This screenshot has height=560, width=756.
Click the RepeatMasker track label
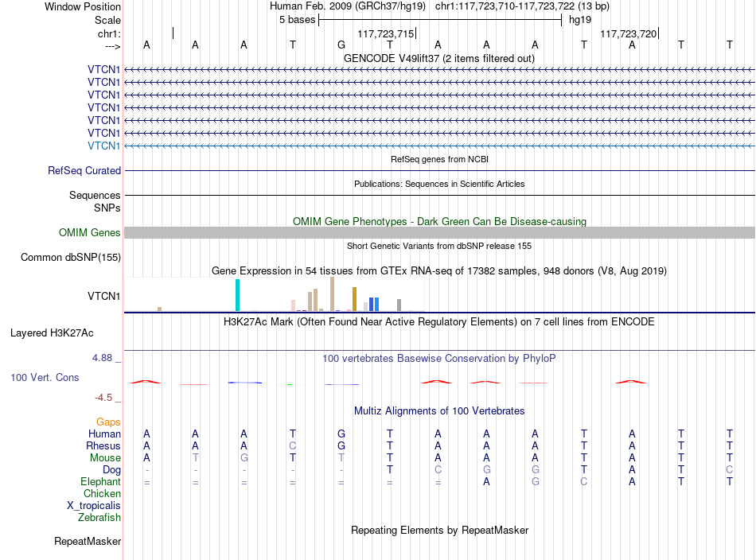pos(88,541)
